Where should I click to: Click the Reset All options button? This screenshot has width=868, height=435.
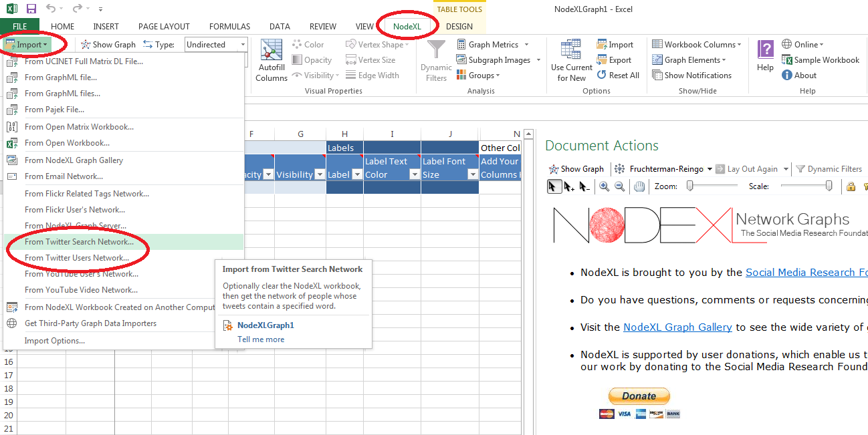[x=618, y=76]
